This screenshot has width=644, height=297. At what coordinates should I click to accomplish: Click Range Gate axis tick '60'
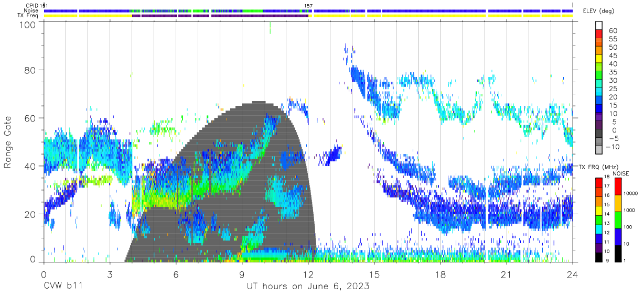(x=31, y=118)
